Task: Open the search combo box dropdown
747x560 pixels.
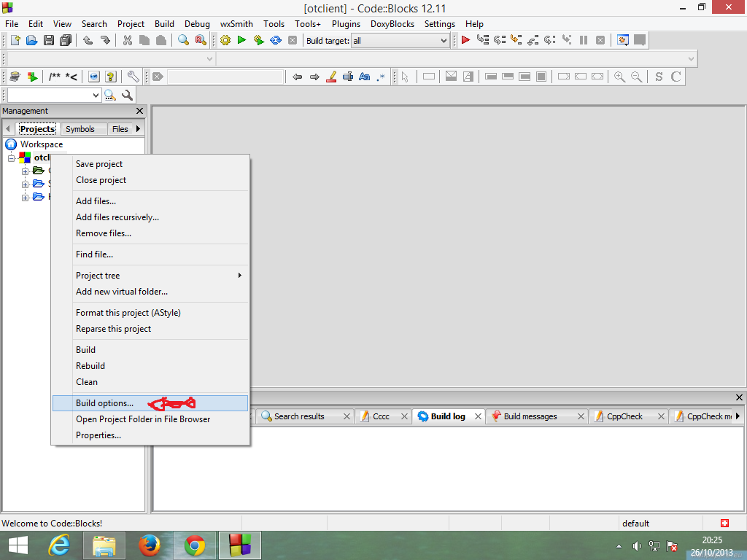Action: [96, 96]
